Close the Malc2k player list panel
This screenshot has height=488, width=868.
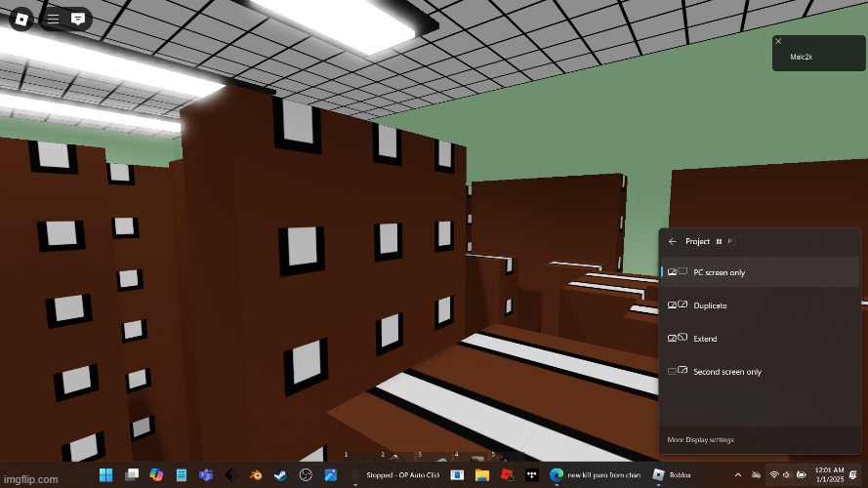778,42
